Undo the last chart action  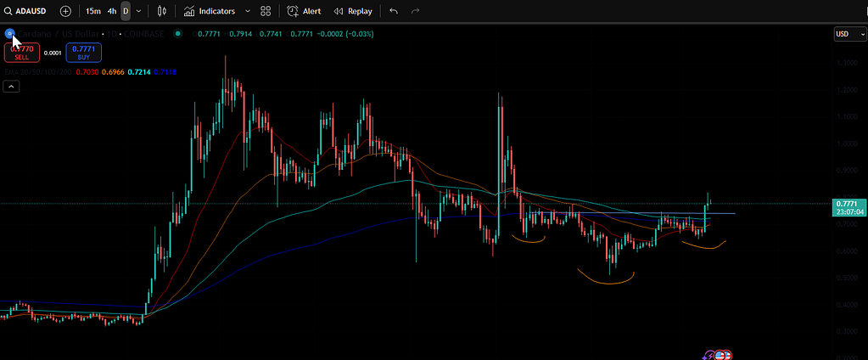393,11
